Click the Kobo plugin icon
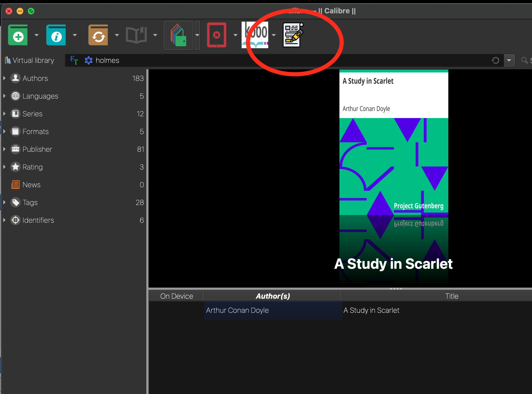Viewport: 532px width, 394px height. pyautogui.click(x=255, y=35)
